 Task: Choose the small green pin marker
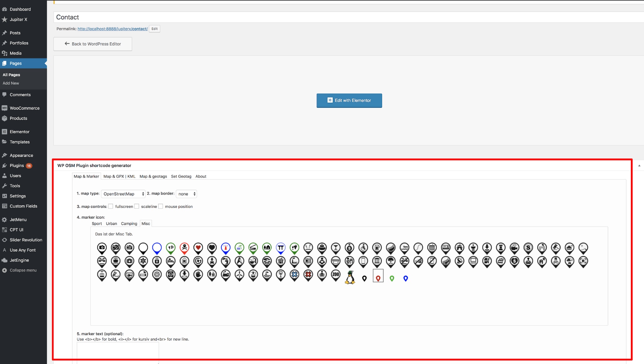[x=392, y=278]
